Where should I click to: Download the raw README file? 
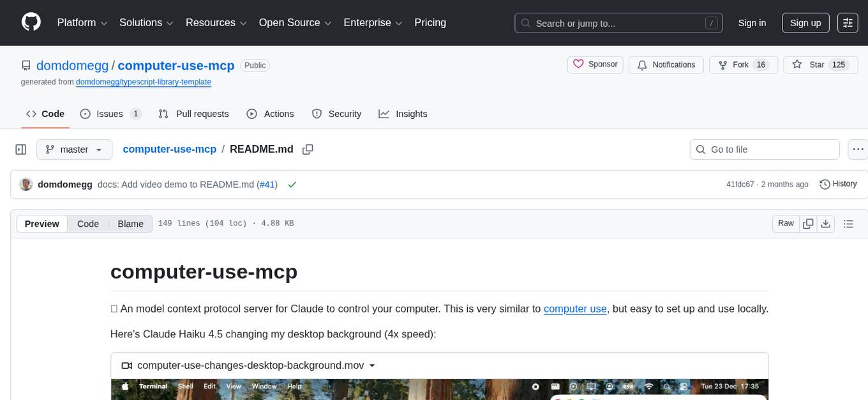[x=826, y=224]
